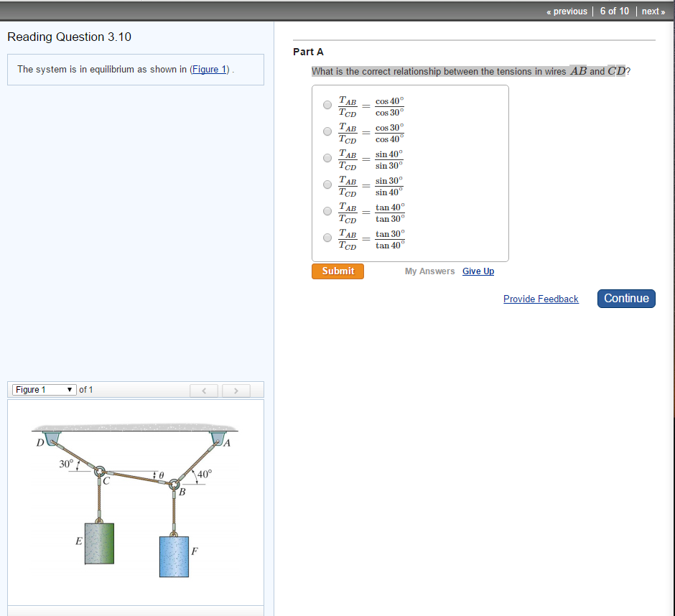Click the 'of 1' figure count text
The height and width of the screenshot is (616, 675).
coord(86,390)
